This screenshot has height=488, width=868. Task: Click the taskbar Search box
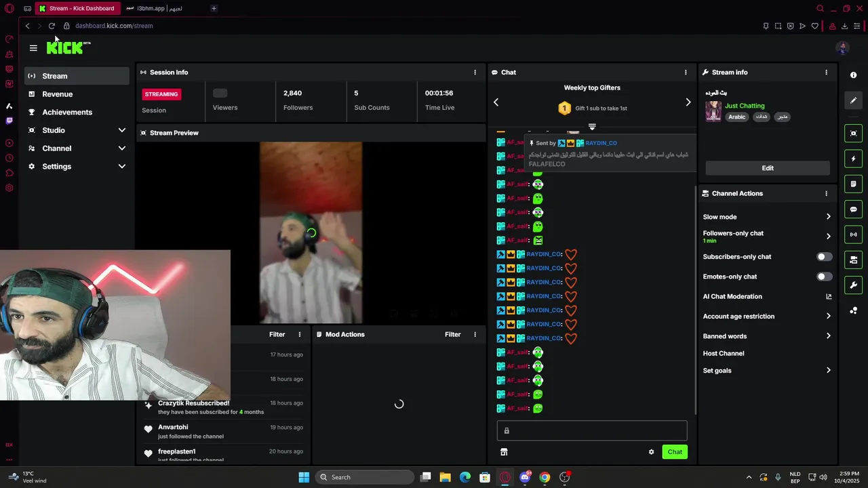366,477
